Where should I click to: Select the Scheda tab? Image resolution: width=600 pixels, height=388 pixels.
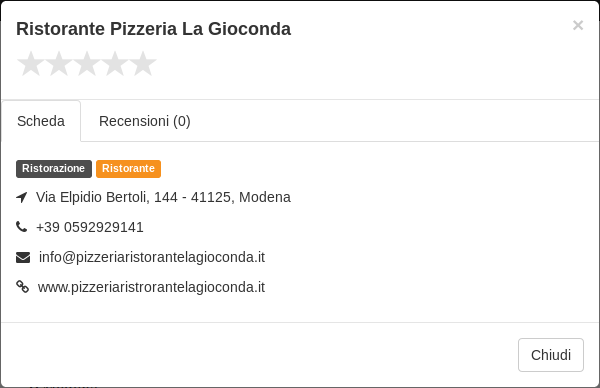pos(41,121)
